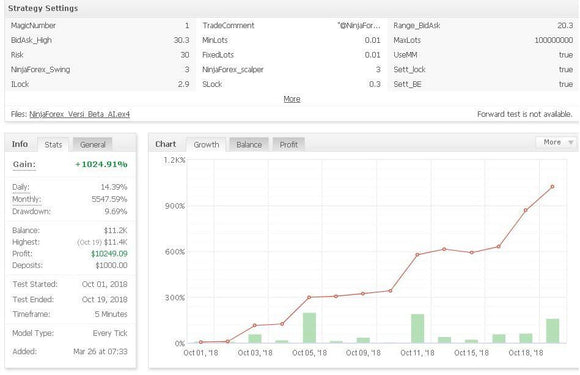Viewport: 580px width, 375px height.
Task: Click the Oct 09, '18 axis label
Action: (x=363, y=353)
